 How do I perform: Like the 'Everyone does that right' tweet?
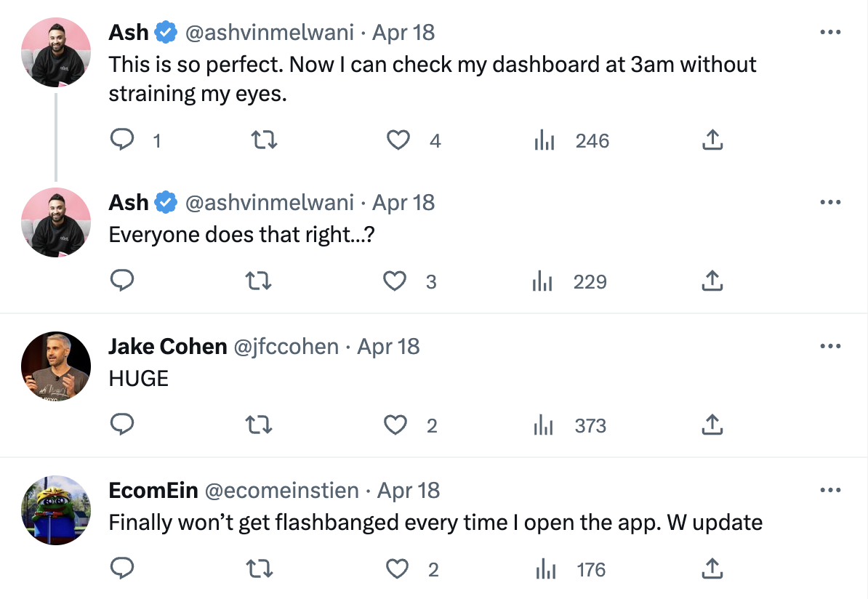point(395,281)
